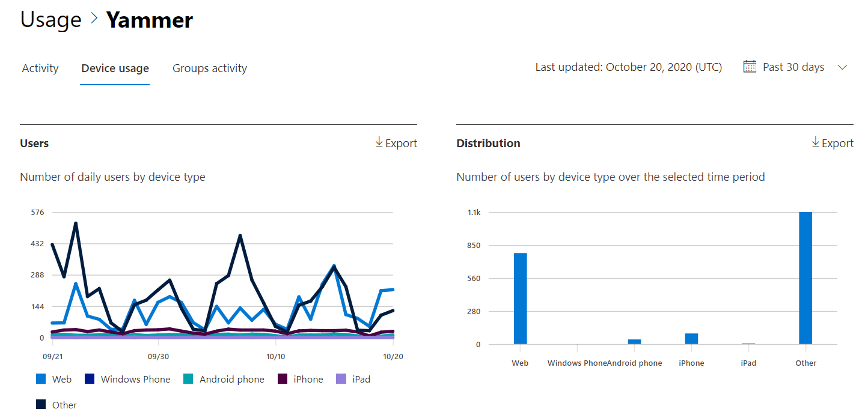The image size is (868, 415).
Task: Open the Groups activity tab
Action: click(209, 68)
